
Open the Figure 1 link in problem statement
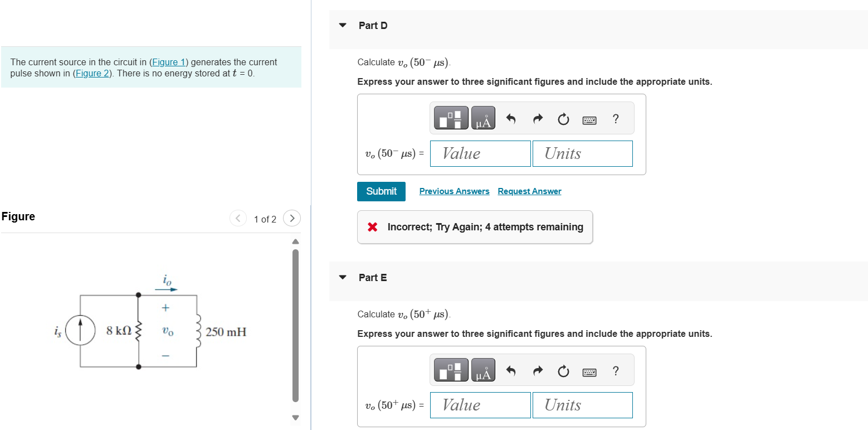(x=169, y=62)
